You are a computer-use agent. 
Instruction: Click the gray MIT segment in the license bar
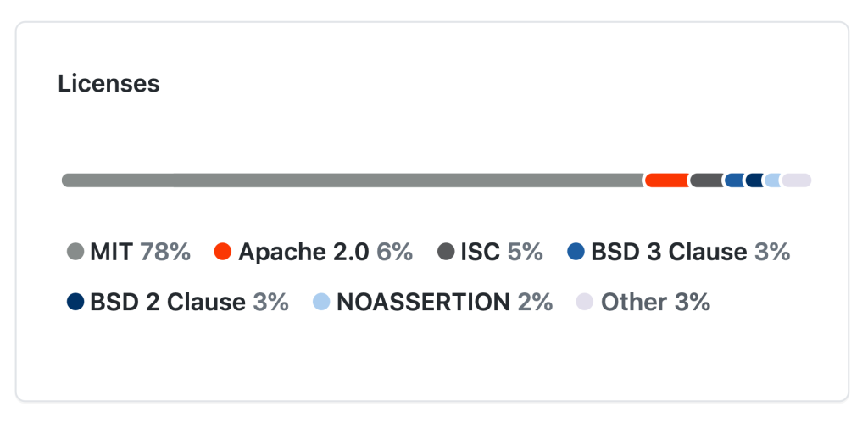(x=352, y=181)
